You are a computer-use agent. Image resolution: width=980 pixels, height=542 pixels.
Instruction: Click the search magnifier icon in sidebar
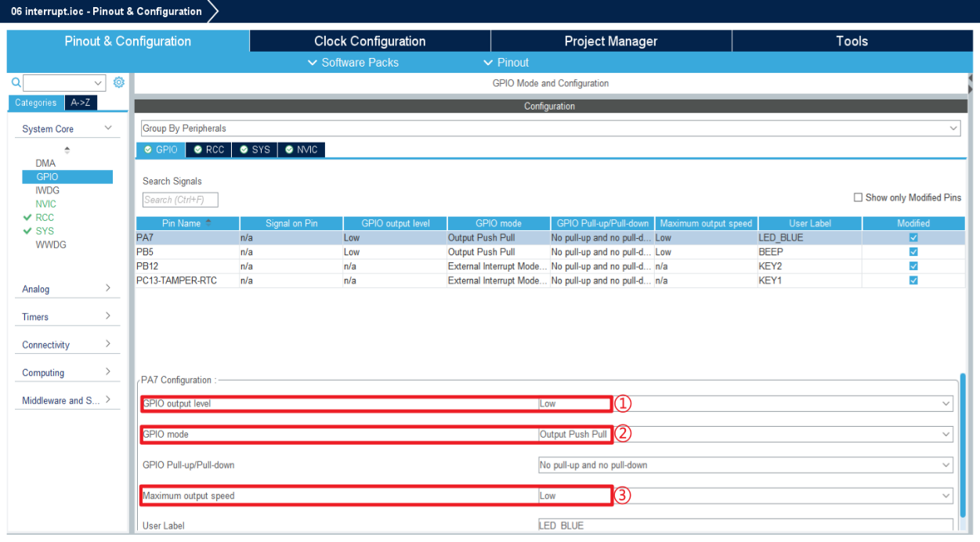coord(16,82)
